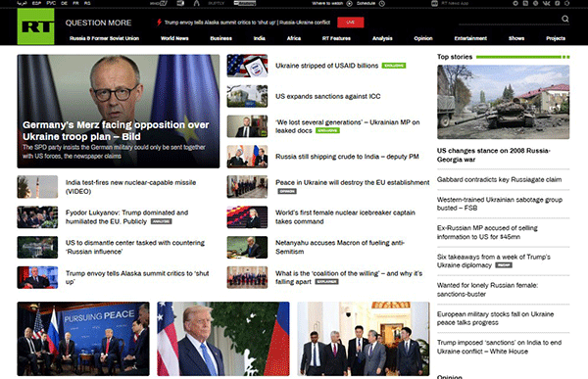588x379 pixels.
Task: Open the Opinion section in navigation
Action: point(423,38)
